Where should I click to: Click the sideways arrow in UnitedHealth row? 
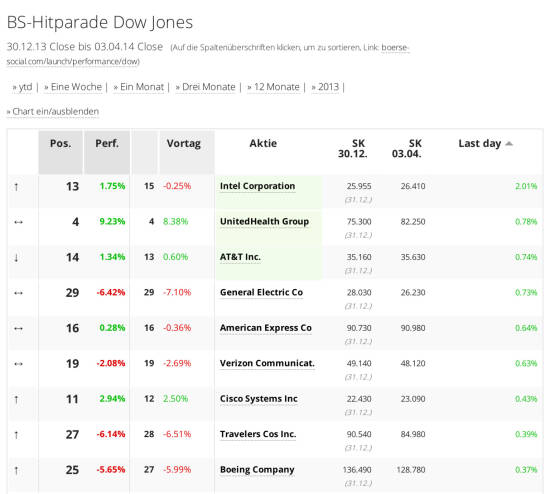pos(18,222)
